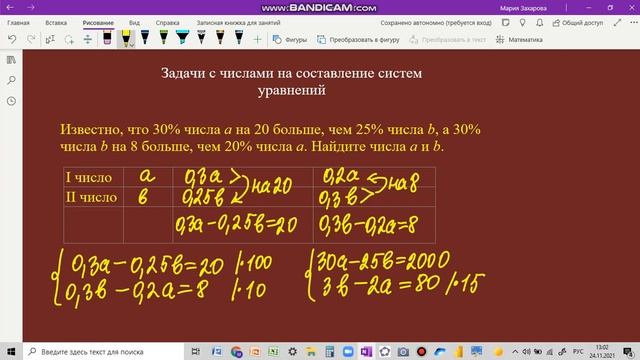This screenshot has width=640, height=360.
Task: Click the back navigation arrow
Action: pyautogui.click(x=10, y=7)
